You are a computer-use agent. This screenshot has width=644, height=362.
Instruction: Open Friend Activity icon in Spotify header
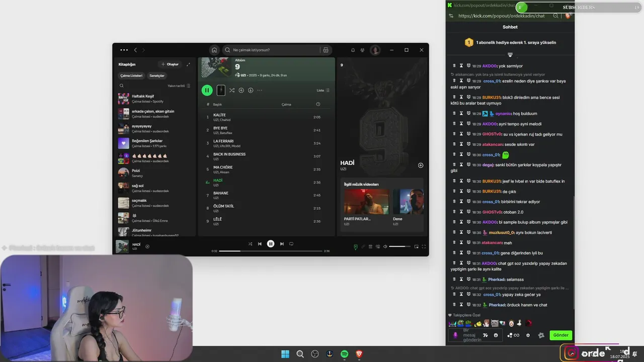pos(362,50)
